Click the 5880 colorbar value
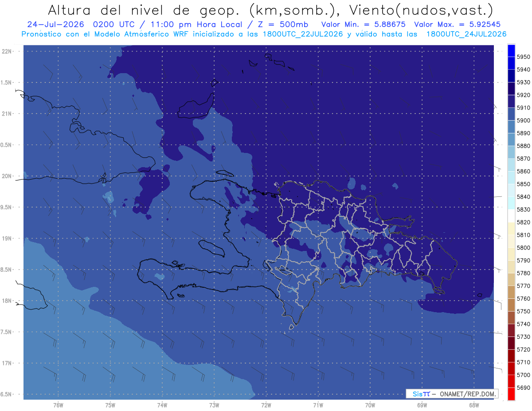The image size is (532, 411). [x=523, y=146]
